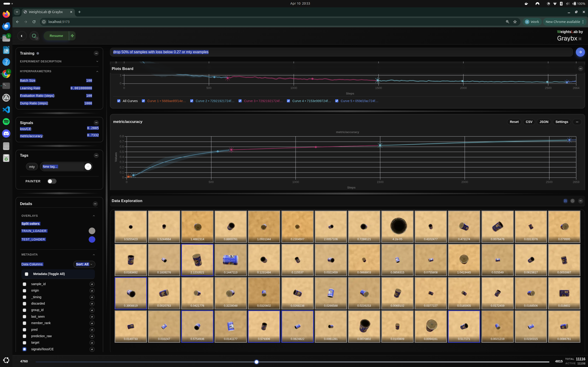This screenshot has height=367, width=588.
Task: Save Data Exploration layout via floppy disk icon
Action: (x=565, y=201)
